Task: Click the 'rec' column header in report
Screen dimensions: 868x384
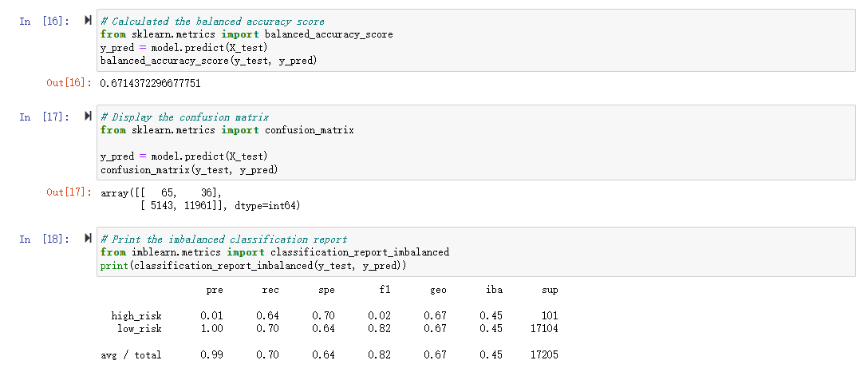Action: 270,291
